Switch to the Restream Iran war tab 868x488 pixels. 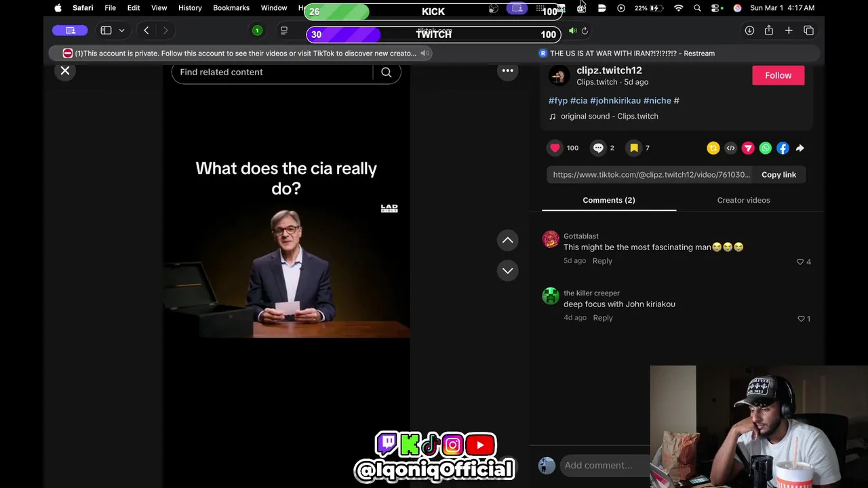click(627, 54)
